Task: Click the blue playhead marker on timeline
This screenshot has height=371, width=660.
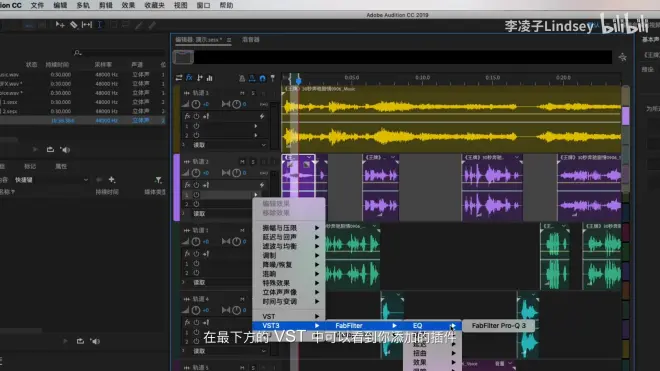Action: (x=298, y=80)
